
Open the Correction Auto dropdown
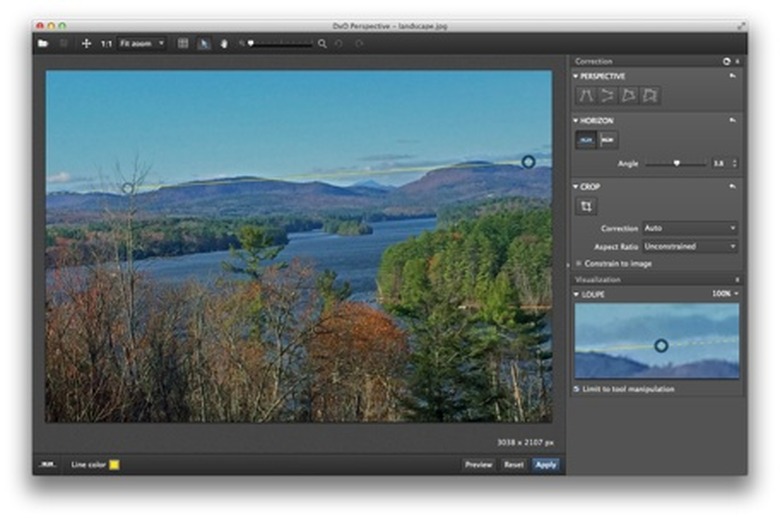pyautogui.click(x=689, y=228)
